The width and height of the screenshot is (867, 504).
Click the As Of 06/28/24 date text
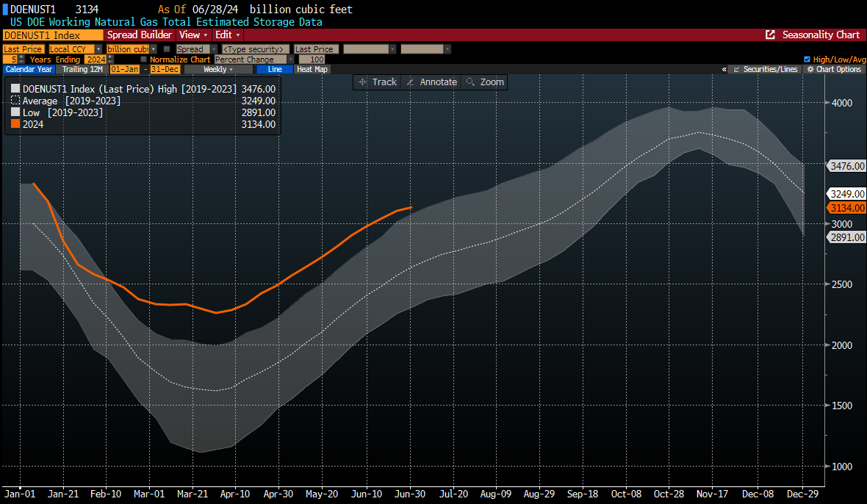(x=198, y=10)
